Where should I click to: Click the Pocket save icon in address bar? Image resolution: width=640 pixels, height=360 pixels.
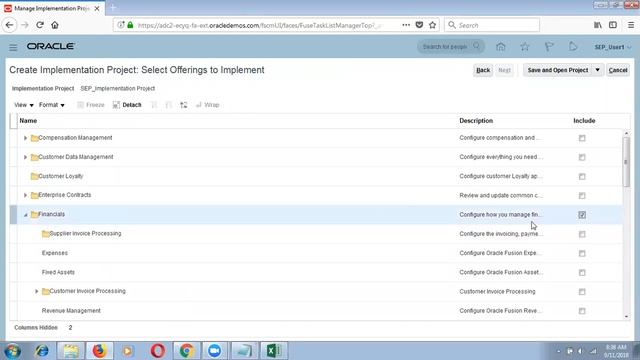[419, 25]
